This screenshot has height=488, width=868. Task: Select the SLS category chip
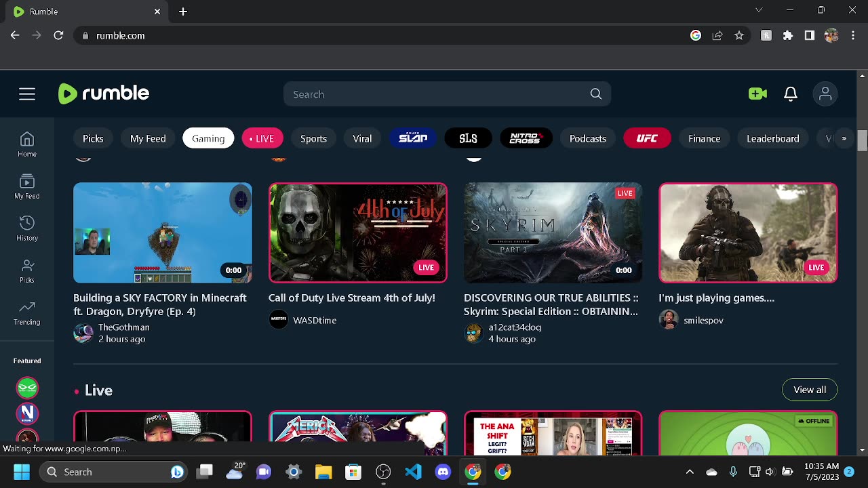point(468,138)
